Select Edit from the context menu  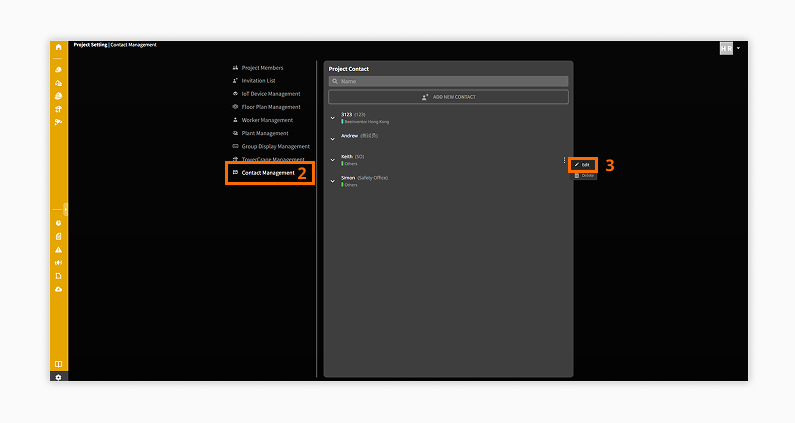pos(583,164)
